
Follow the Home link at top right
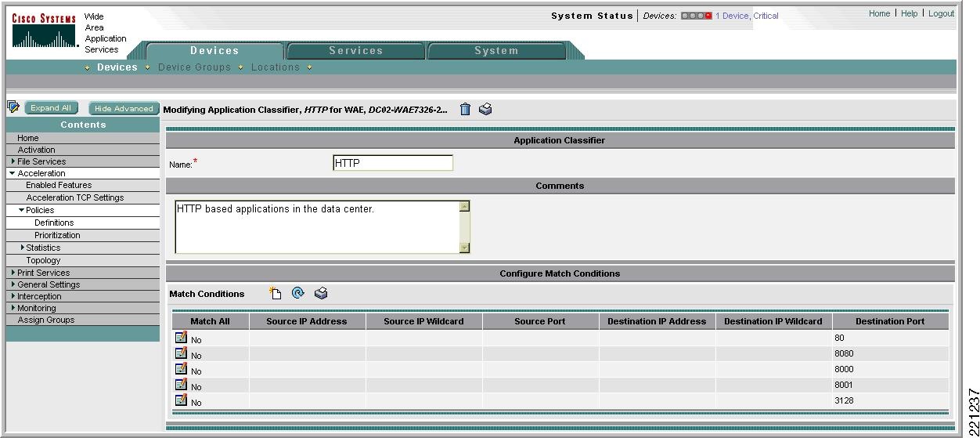coord(879,13)
